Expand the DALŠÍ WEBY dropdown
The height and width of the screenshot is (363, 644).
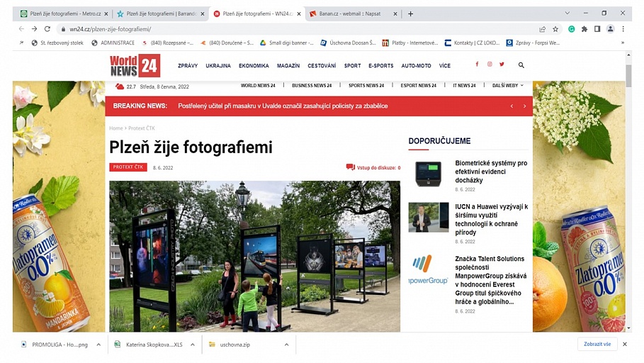508,86
